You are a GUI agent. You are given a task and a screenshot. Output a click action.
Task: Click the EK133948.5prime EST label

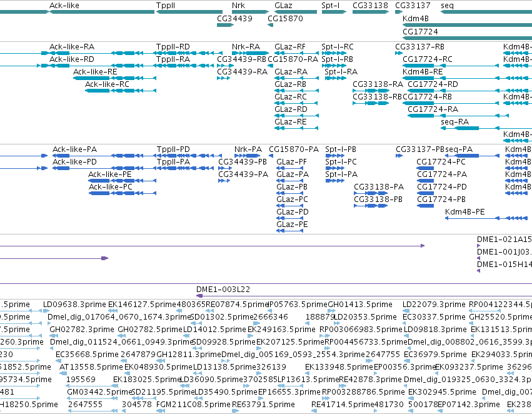click(339, 367)
